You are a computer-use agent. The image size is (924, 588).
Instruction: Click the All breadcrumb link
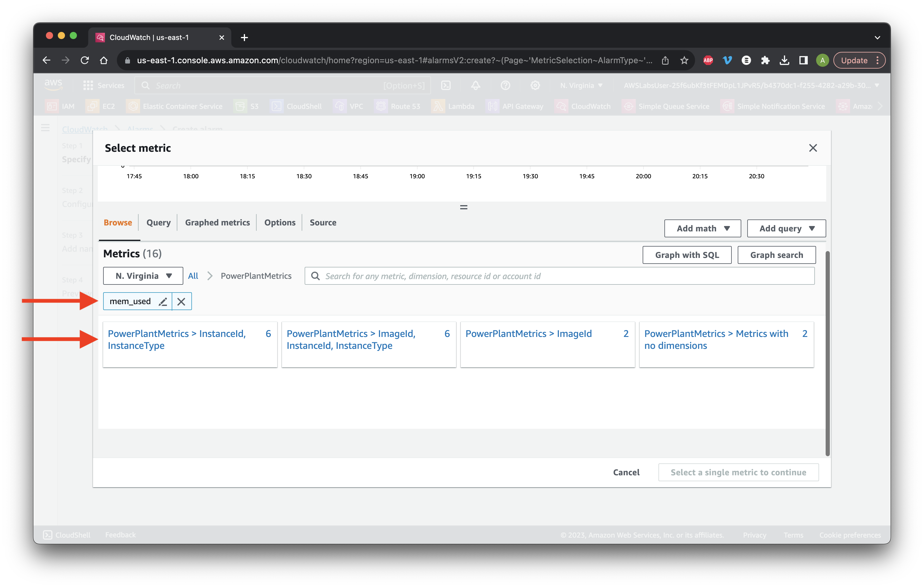coord(193,276)
